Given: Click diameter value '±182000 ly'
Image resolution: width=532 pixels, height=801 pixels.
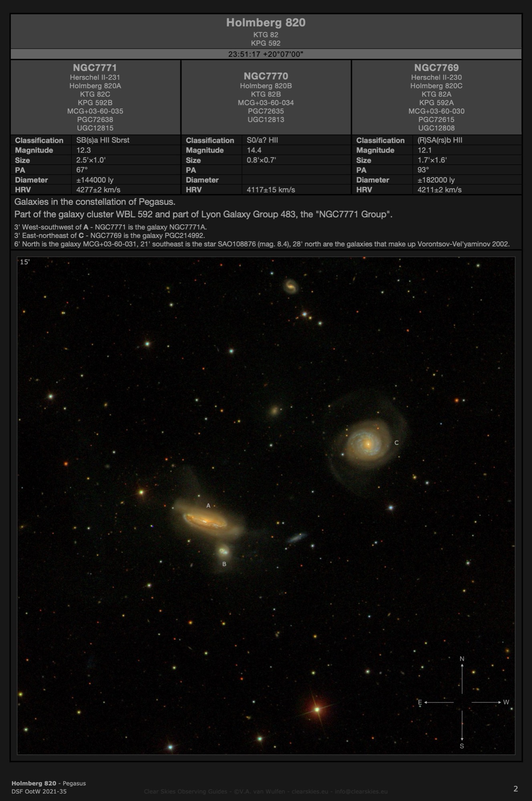Looking at the screenshot, I should (x=436, y=180).
